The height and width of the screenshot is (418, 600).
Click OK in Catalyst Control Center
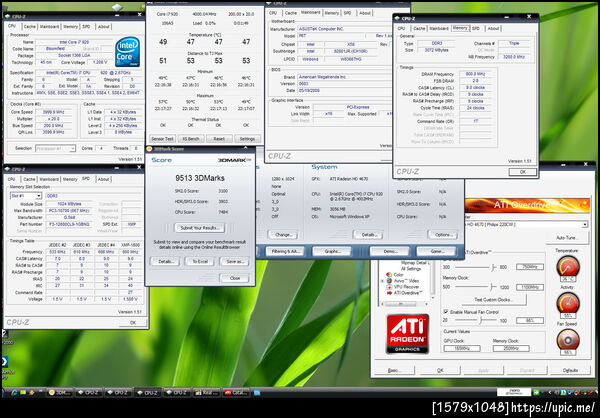tap(440, 371)
